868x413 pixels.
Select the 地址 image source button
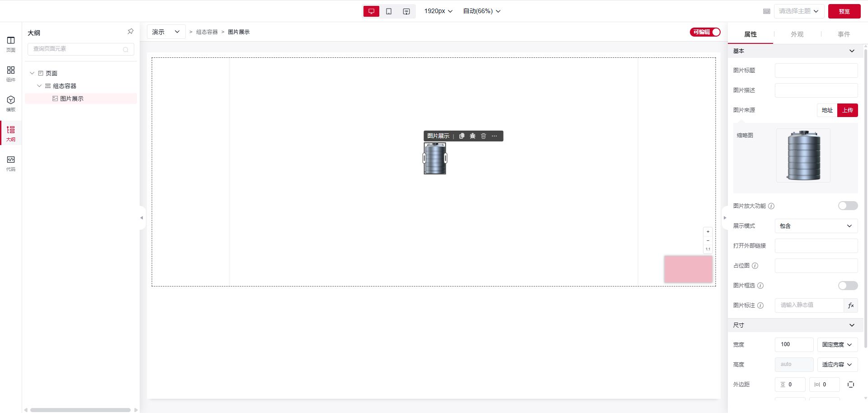coord(827,110)
